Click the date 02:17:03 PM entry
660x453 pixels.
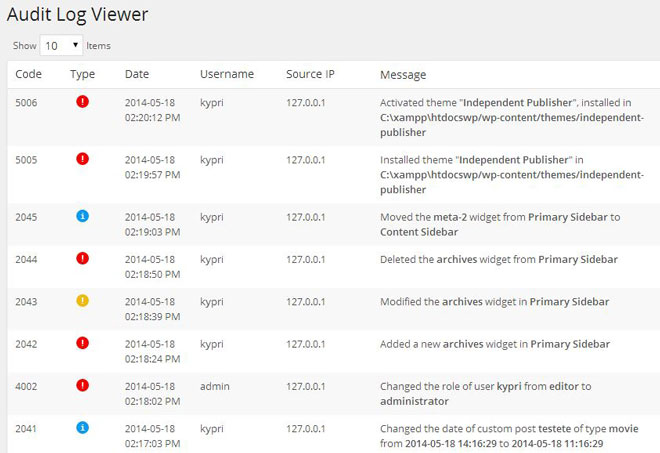pos(152,436)
